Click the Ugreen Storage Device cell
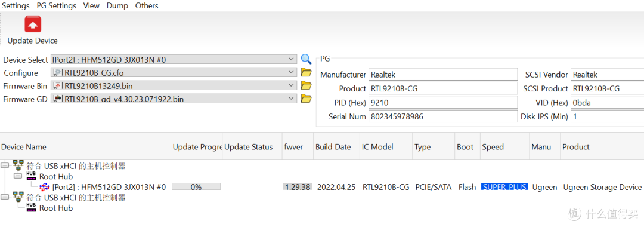 (602, 187)
